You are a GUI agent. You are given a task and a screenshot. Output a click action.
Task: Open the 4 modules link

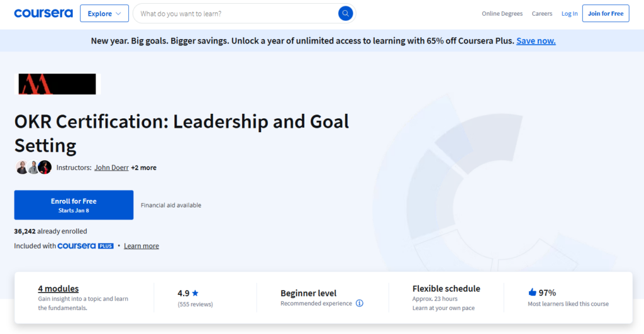(x=58, y=289)
